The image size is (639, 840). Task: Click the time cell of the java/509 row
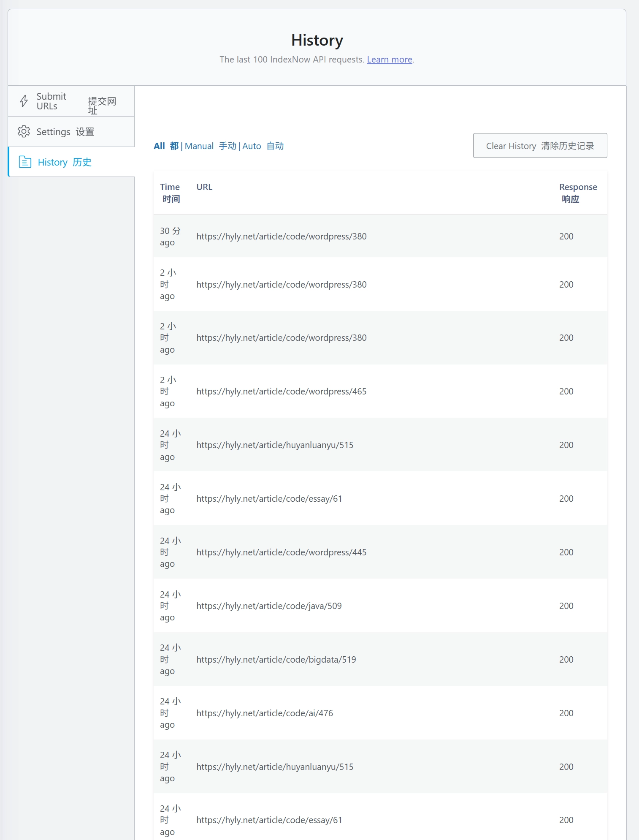tap(170, 606)
